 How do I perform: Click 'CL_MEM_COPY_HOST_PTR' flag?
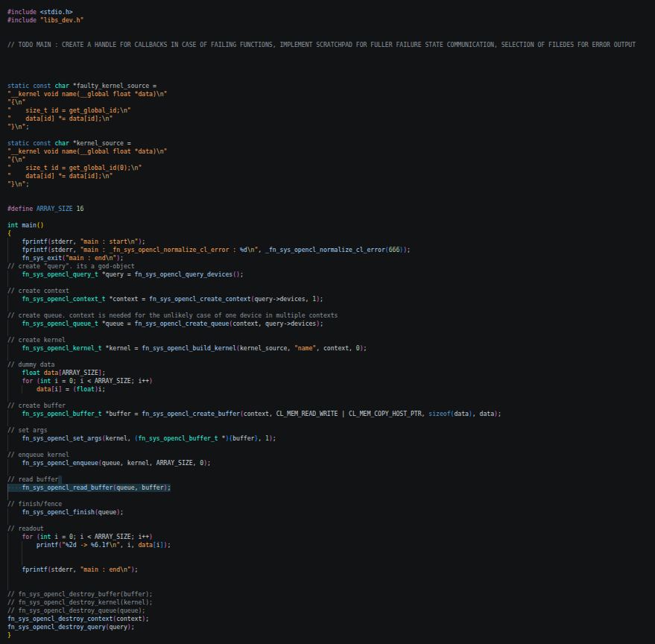[385, 414]
